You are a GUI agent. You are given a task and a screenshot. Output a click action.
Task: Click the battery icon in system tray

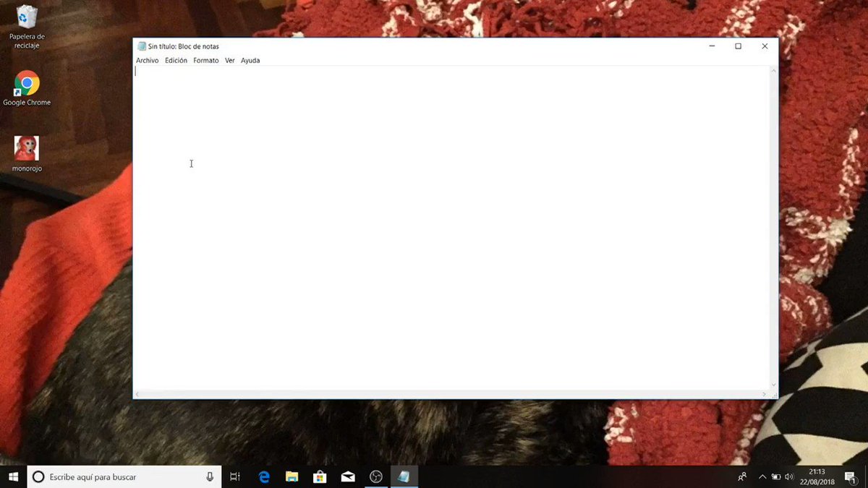tap(776, 477)
